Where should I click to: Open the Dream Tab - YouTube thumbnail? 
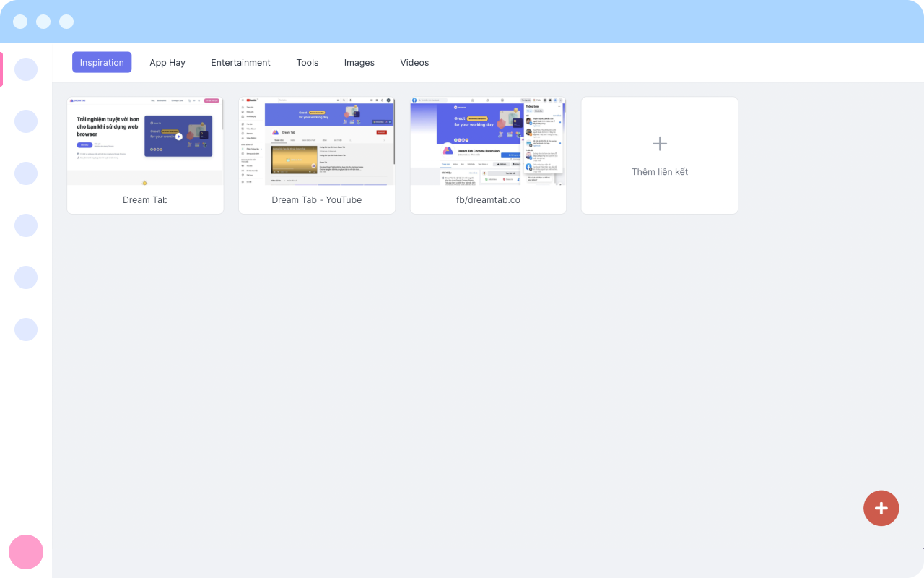[x=317, y=142]
